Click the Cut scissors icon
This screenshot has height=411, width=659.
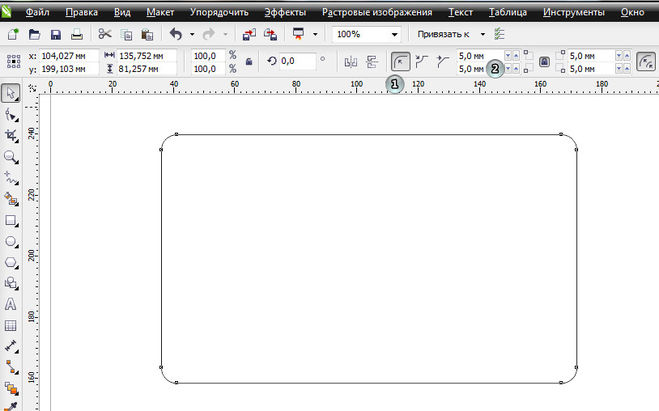[x=105, y=34]
